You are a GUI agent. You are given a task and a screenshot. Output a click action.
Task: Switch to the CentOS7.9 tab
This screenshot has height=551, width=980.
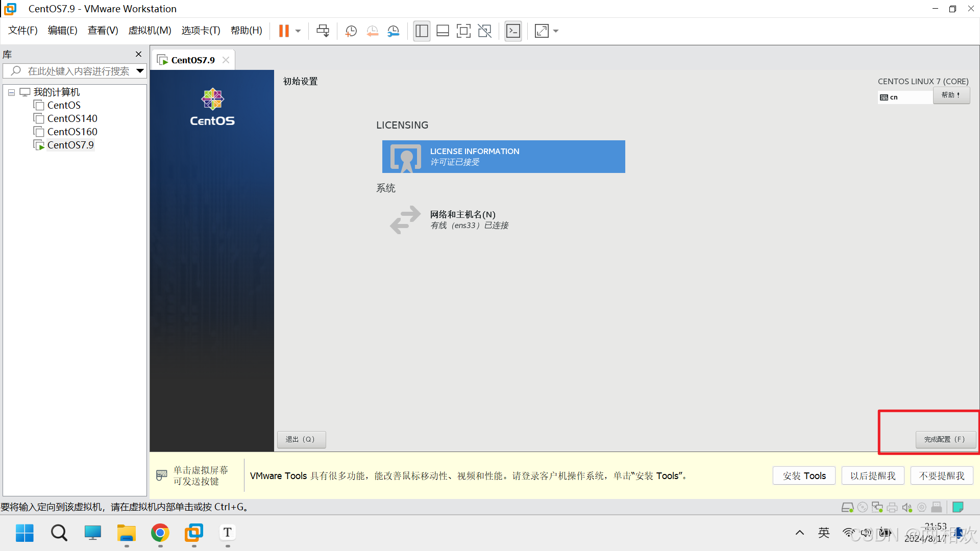pyautogui.click(x=193, y=60)
